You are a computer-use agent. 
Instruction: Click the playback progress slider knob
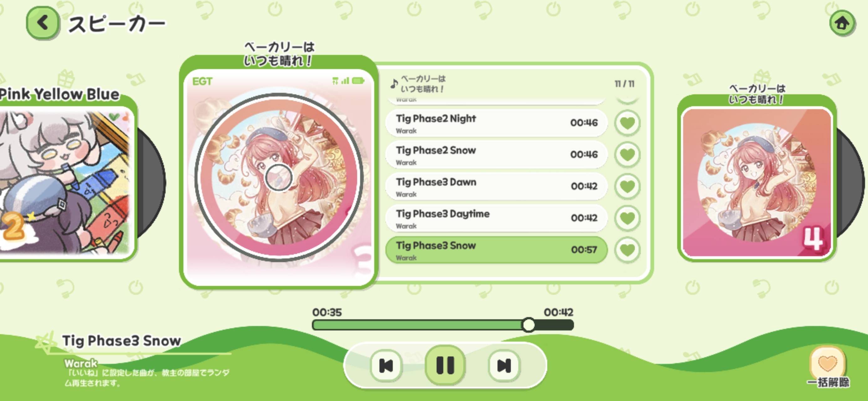528,325
